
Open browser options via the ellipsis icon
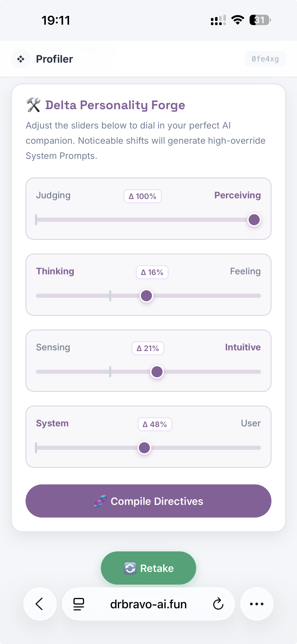point(256,604)
